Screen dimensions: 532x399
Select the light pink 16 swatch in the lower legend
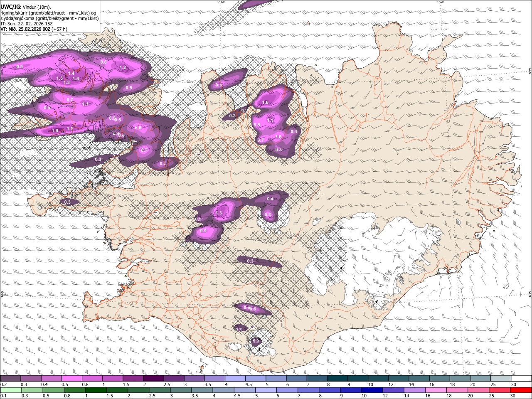[436, 390]
